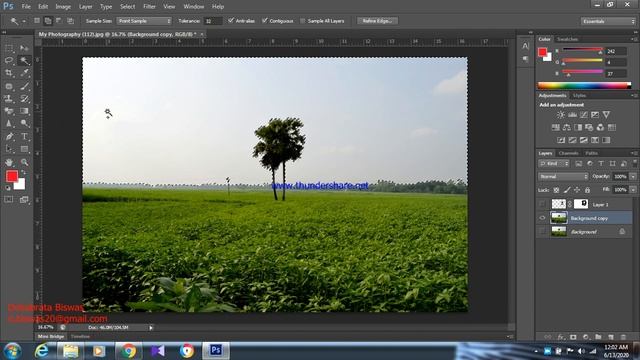Open the Mini Bridge panel tab
The image size is (640, 360).
[x=51, y=337]
